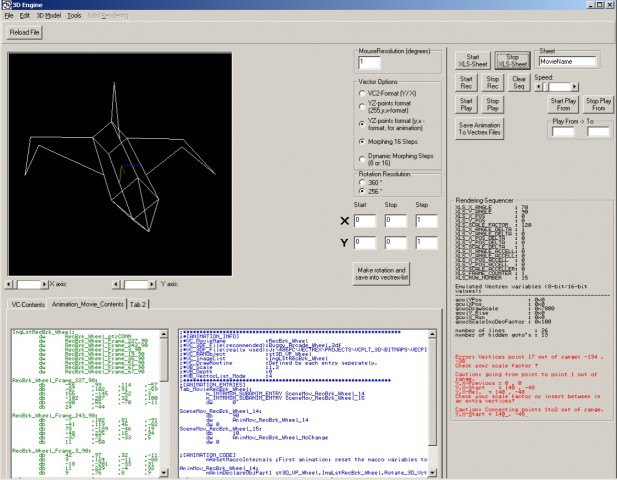This screenshot has width=617, height=480.
Task: Click the 3D Engine title bar icon
Action: 6,5
